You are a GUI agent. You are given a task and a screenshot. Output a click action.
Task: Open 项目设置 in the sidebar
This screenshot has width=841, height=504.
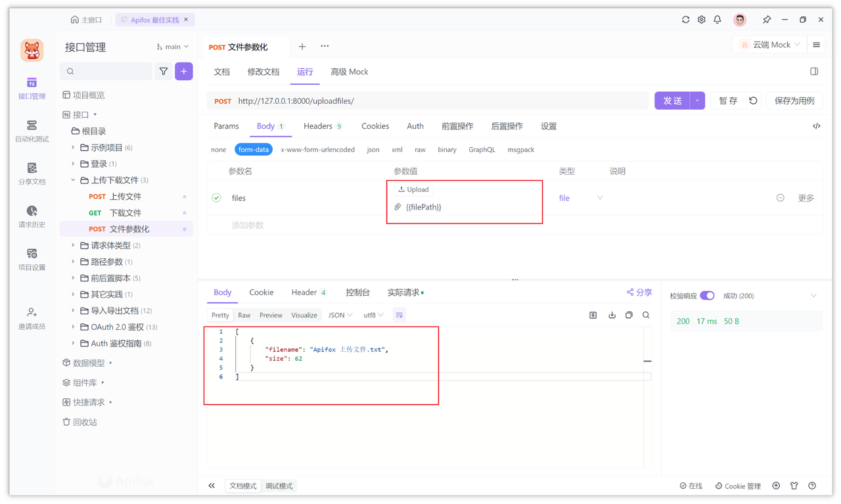(32, 259)
